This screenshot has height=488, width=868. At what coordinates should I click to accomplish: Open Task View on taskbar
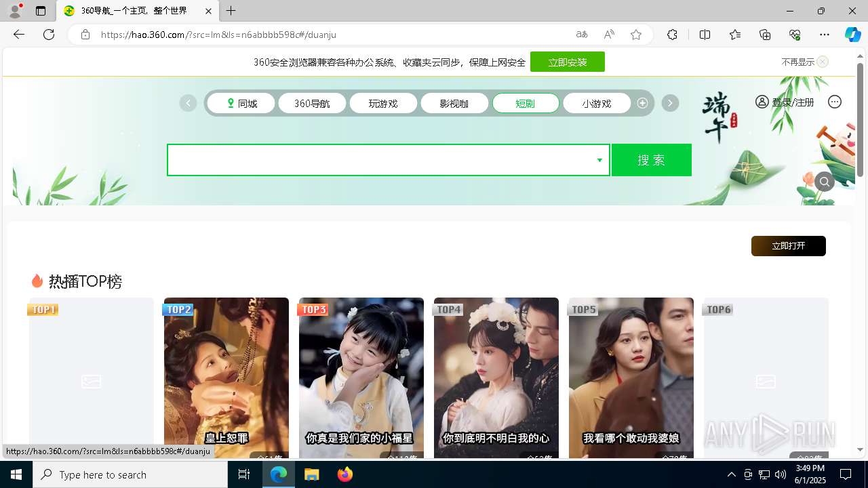pyautogui.click(x=244, y=474)
